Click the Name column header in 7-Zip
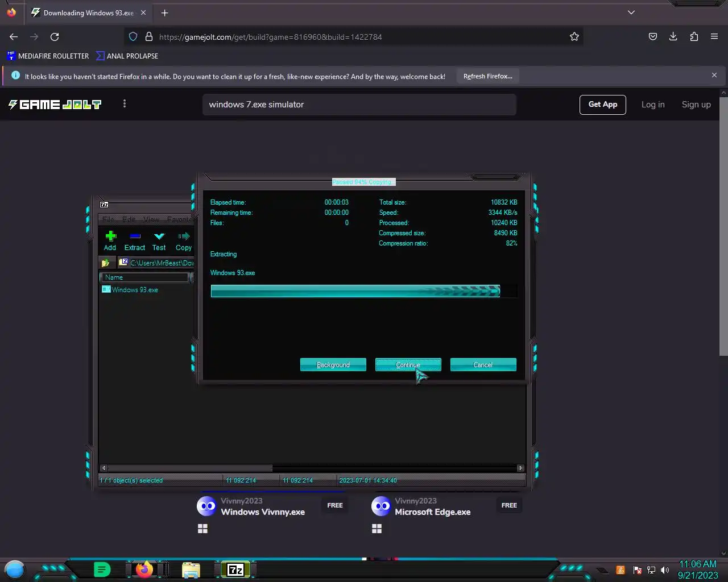 point(144,277)
